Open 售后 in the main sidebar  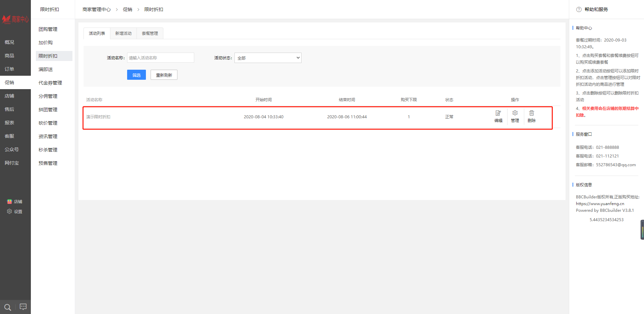click(x=15, y=109)
